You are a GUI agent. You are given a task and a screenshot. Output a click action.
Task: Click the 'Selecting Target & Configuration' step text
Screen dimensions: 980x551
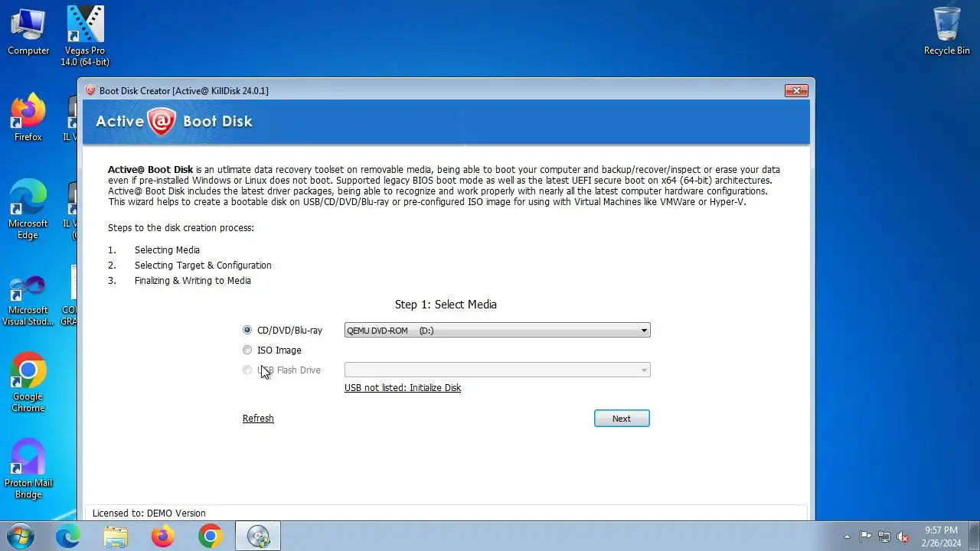click(x=203, y=266)
